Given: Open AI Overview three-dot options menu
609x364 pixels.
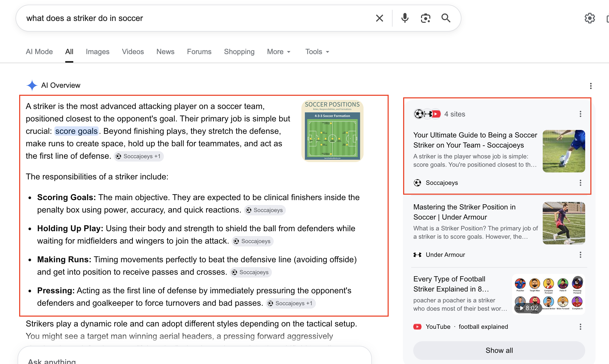Looking at the screenshot, I should click(591, 86).
